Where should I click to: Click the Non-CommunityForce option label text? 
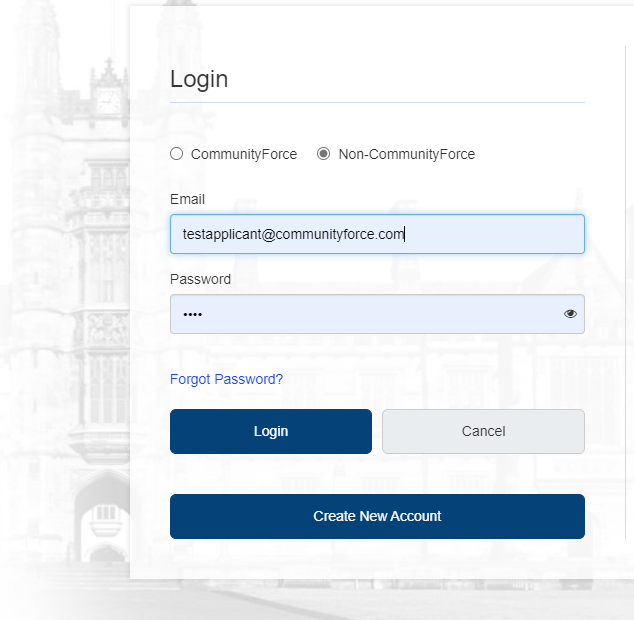(x=407, y=154)
